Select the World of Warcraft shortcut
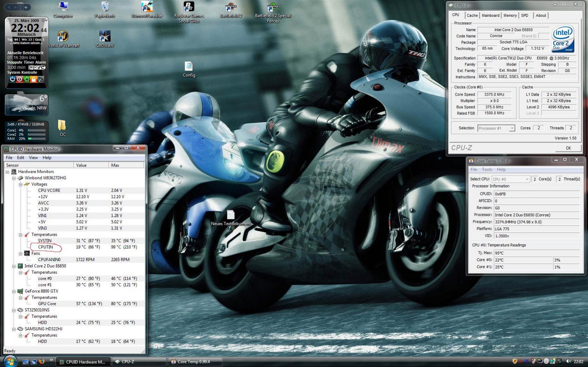 [63, 39]
